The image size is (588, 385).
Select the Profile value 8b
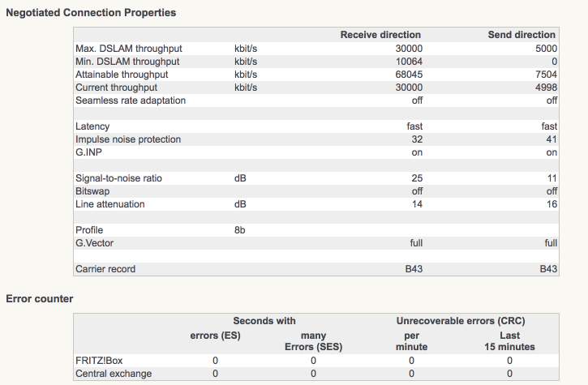(x=240, y=230)
